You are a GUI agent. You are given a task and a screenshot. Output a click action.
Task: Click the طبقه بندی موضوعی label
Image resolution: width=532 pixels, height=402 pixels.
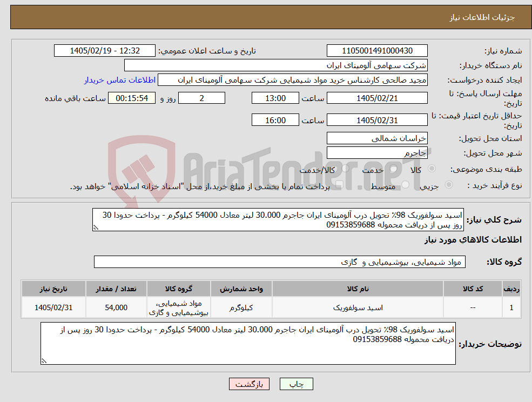pyautogui.click(x=486, y=169)
